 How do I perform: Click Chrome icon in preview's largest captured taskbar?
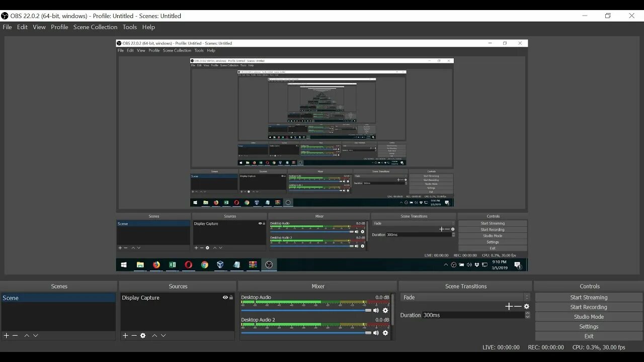pyautogui.click(x=204, y=265)
